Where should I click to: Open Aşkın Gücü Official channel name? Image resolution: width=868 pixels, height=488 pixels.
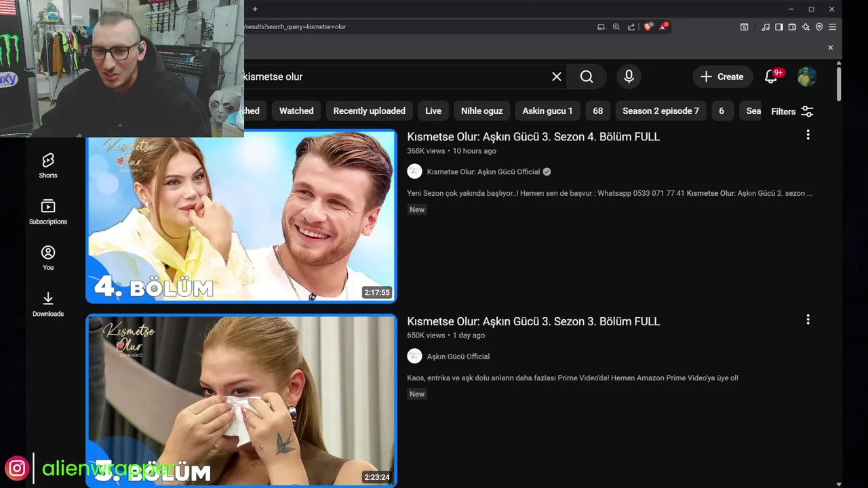tap(458, 357)
